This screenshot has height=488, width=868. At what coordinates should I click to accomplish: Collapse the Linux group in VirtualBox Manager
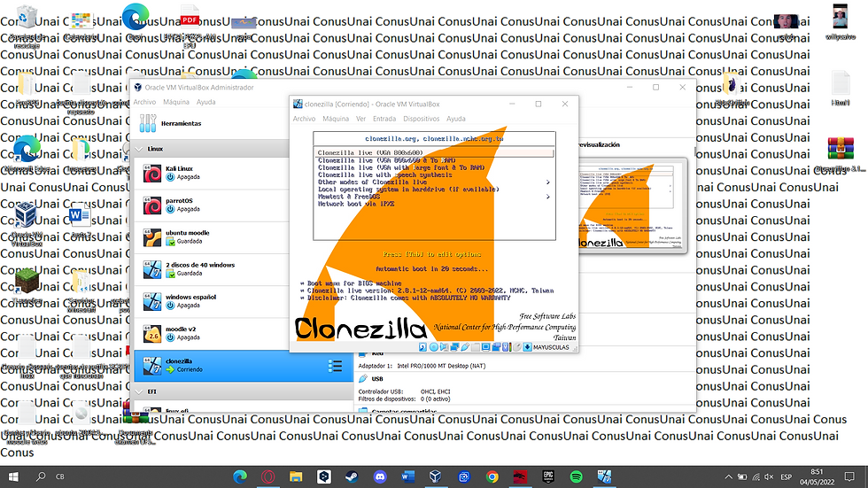(x=140, y=149)
